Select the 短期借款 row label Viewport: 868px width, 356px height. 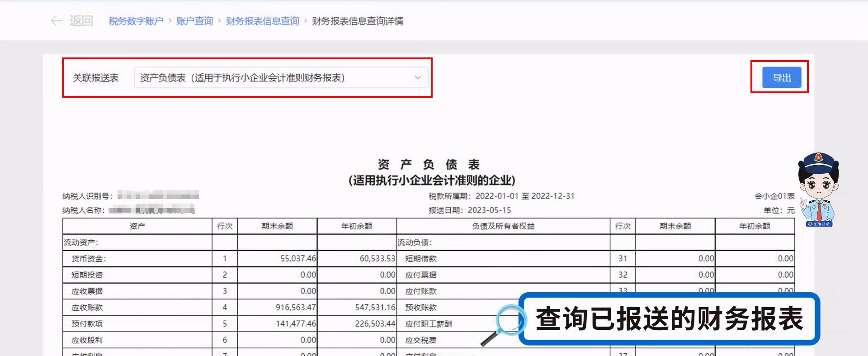(x=421, y=259)
